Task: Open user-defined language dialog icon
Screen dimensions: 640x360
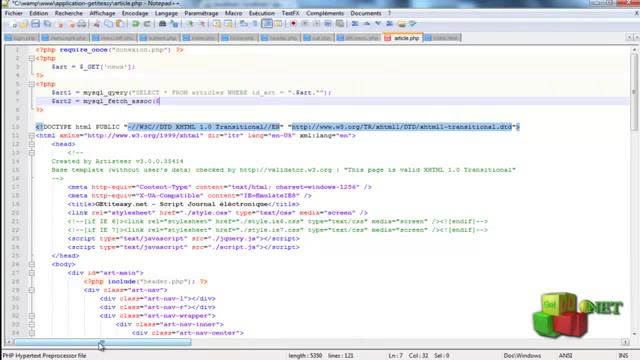Action: pos(278,24)
